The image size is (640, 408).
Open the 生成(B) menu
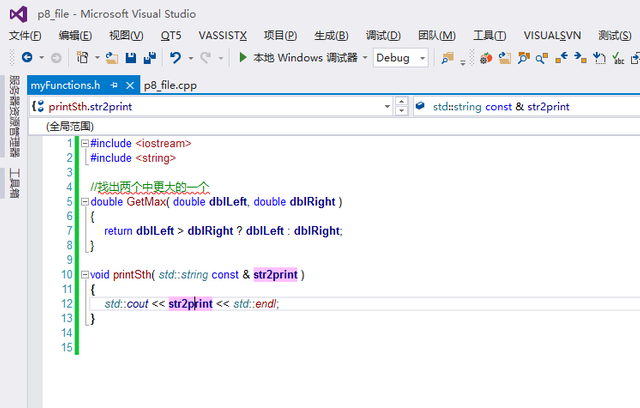click(331, 36)
